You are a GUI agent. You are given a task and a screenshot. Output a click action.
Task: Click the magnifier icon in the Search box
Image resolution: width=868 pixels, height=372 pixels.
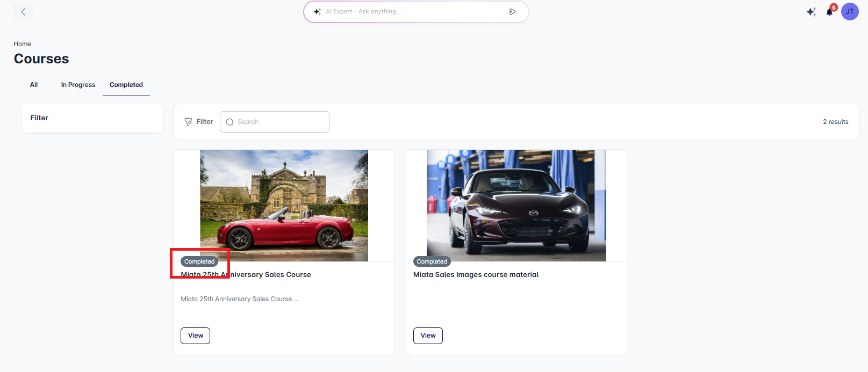[230, 122]
